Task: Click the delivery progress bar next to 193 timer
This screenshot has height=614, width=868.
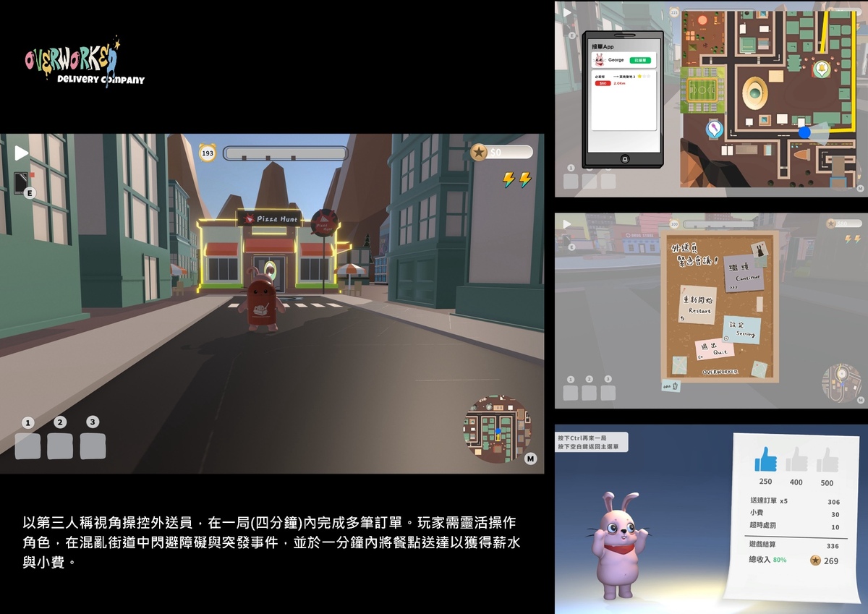Action: 285,153
